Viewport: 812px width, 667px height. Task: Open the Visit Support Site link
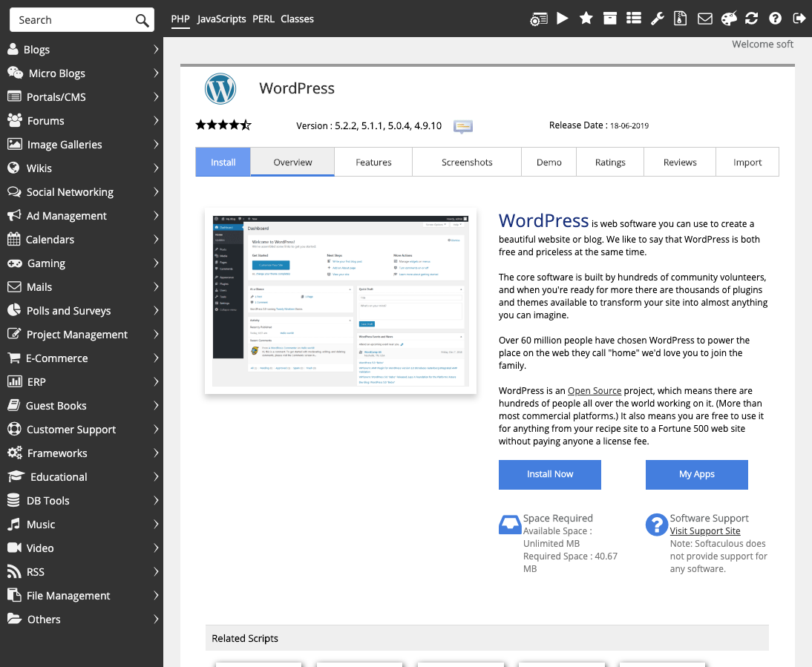coord(704,530)
